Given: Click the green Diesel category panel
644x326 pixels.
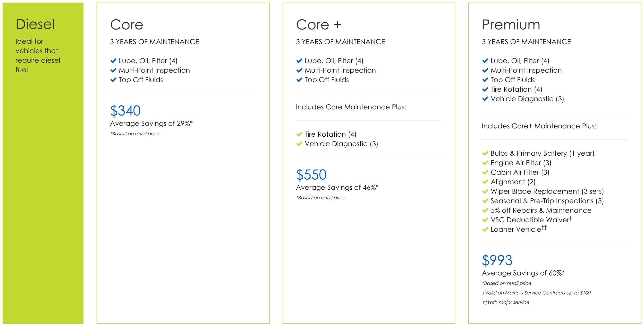Looking at the screenshot, I should coord(43,163).
